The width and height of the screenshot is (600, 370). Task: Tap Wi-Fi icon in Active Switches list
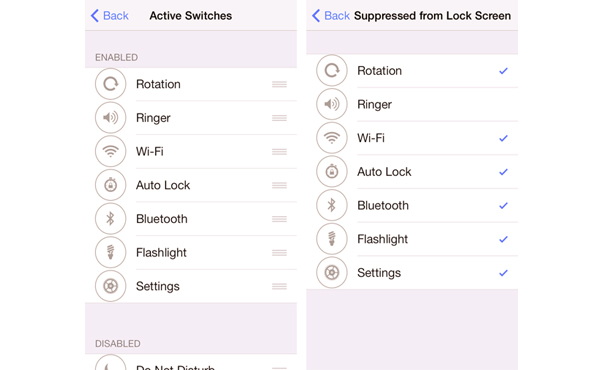click(x=111, y=151)
